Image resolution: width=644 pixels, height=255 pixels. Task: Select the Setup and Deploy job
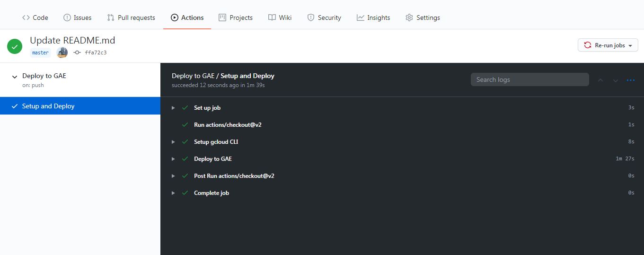80,106
